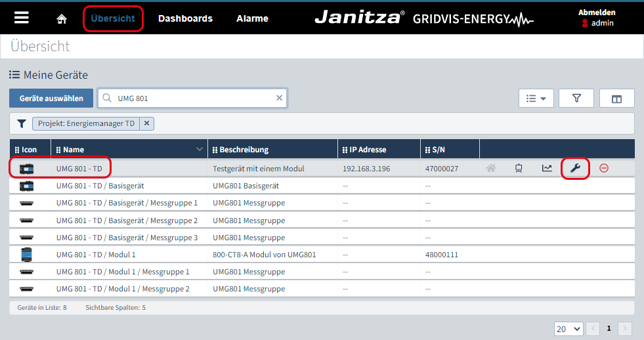Click the red remove device icon
The width and height of the screenshot is (644, 340).
point(604,168)
